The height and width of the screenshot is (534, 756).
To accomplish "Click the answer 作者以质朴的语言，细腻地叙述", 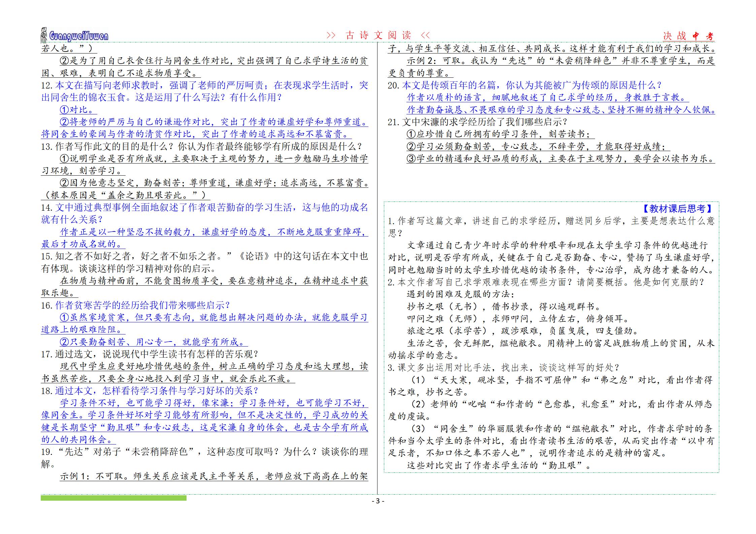I will (x=548, y=97).
